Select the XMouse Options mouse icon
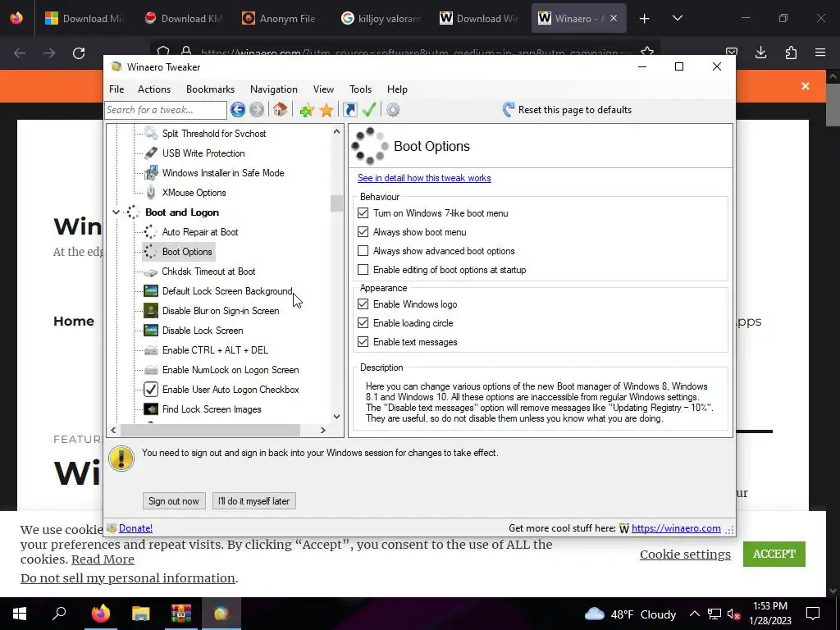Image resolution: width=840 pixels, height=630 pixels. click(x=151, y=192)
